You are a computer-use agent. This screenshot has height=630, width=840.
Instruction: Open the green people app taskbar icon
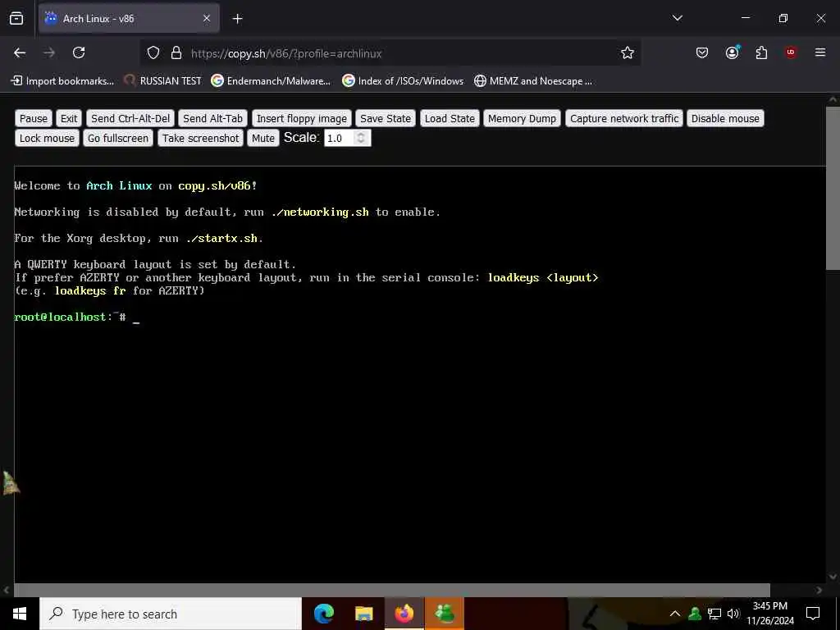click(444, 614)
